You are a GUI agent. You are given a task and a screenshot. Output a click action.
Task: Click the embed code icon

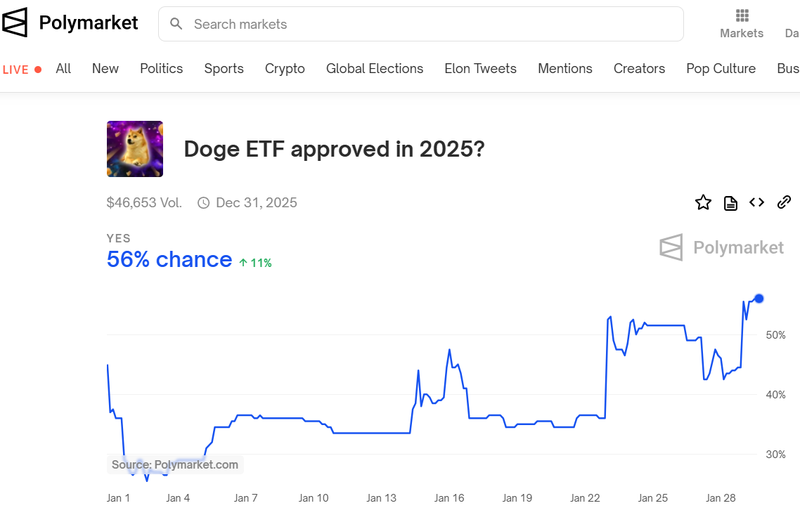tap(757, 203)
